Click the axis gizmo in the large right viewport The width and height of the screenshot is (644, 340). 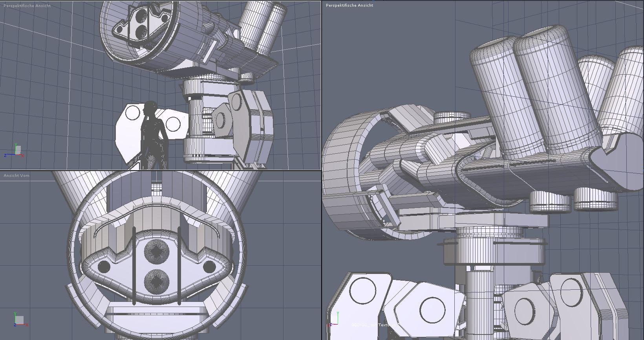click(x=334, y=320)
